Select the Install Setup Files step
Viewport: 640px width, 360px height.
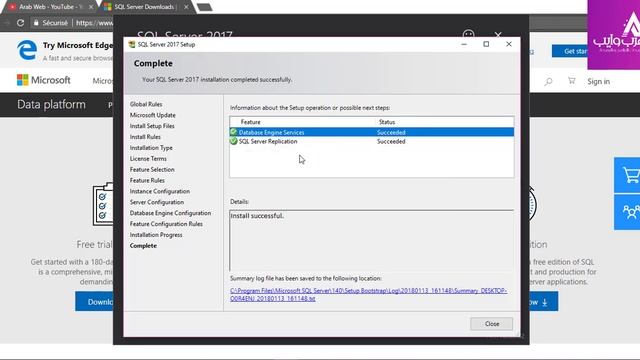pos(152,126)
